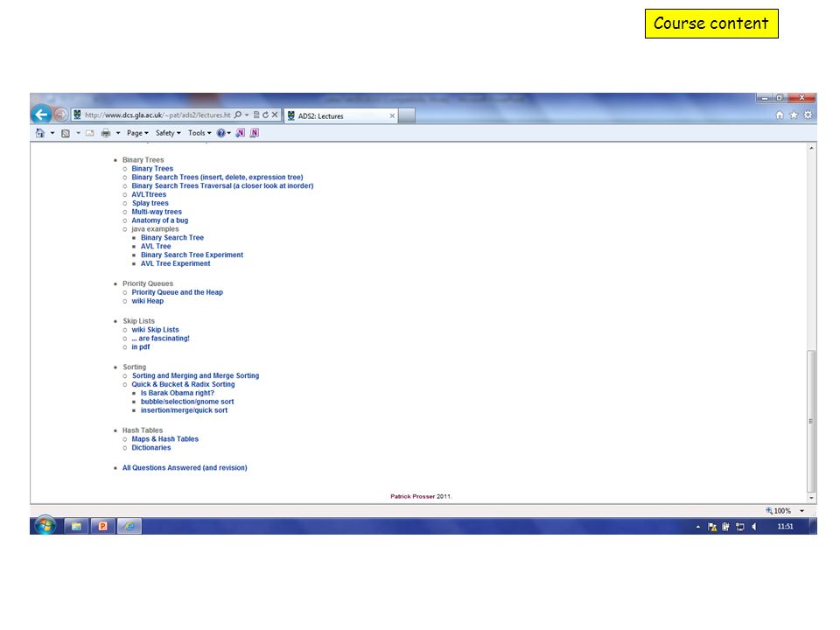The image size is (840, 630).
Task: Click the address bar URL field
Action: 157,115
